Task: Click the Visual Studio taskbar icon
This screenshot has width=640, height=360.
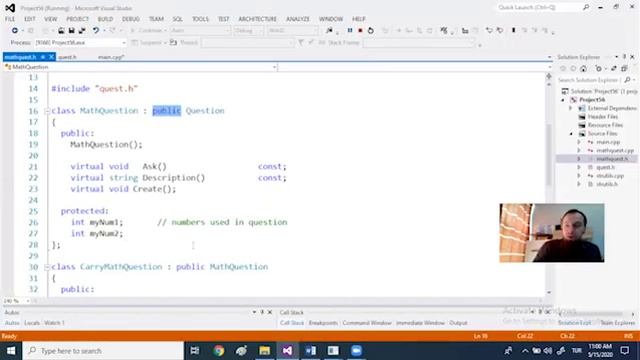Action: click(287, 351)
